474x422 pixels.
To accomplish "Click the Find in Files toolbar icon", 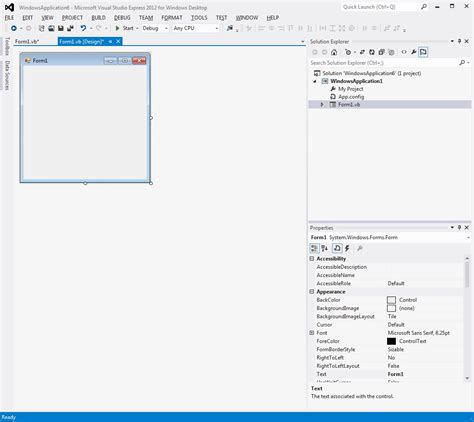I will (230, 28).
